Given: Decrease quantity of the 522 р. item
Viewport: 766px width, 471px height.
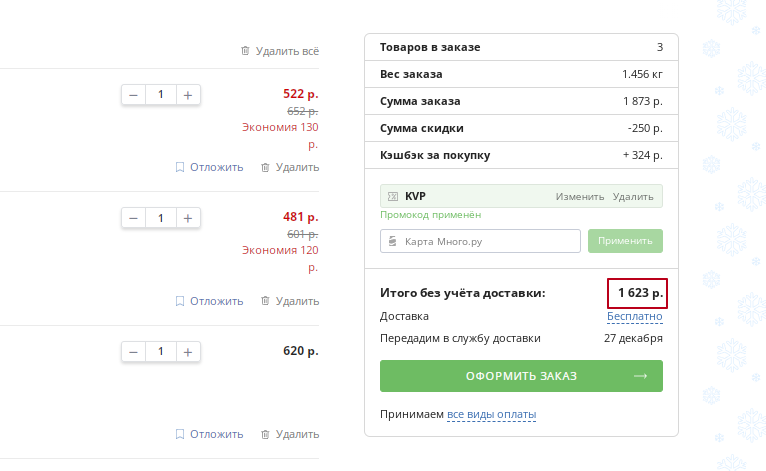Looking at the screenshot, I should click(133, 95).
